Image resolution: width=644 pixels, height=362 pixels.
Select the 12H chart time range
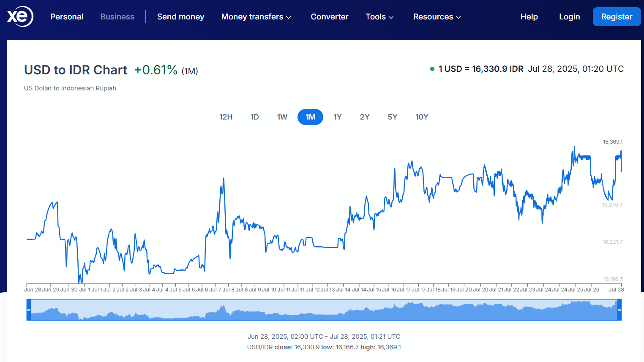click(226, 117)
